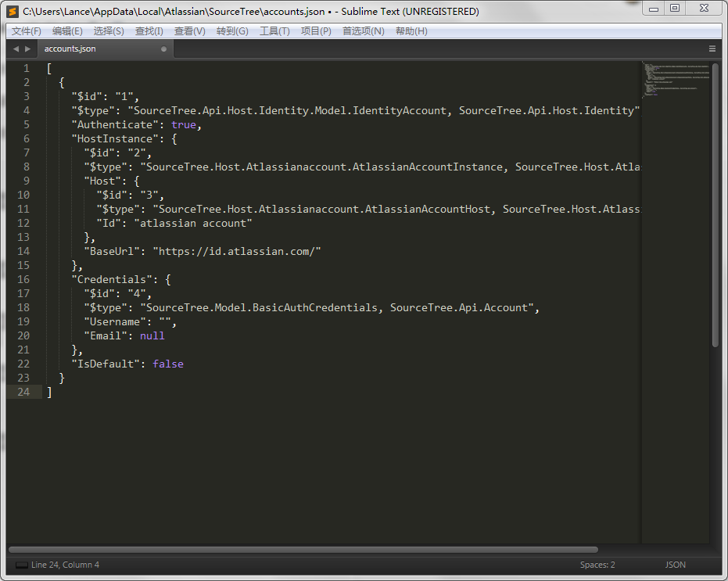The width and height of the screenshot is (728, 581).
Task: Click "IdentityAccount" text on line 4
Action: [x=400, y=110]
